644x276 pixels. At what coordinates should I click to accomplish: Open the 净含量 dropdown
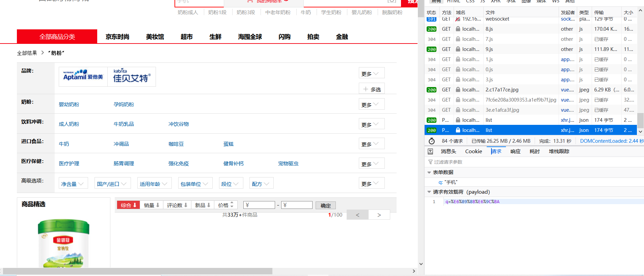[x=73, y=184]
